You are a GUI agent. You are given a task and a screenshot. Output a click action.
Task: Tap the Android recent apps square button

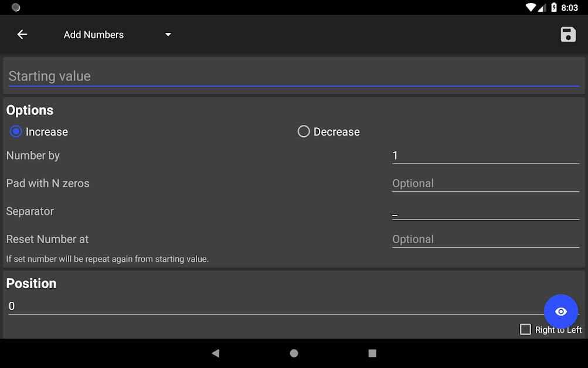point(372,353)
